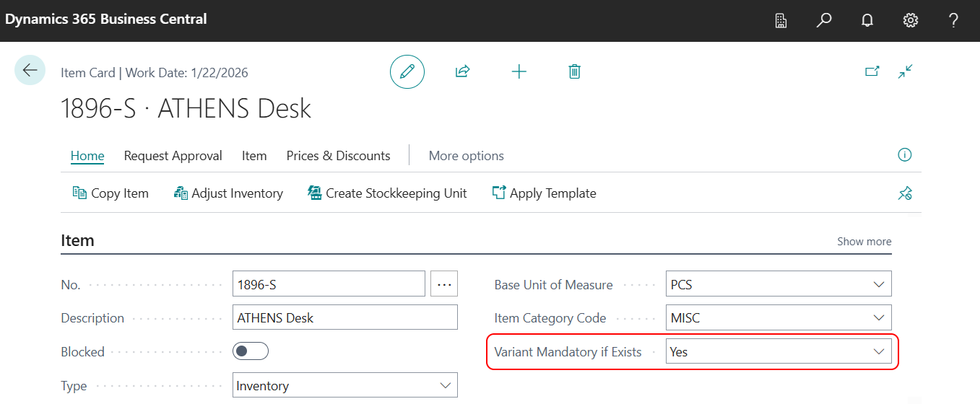Image resolution: width=980 pixels, height=404 pixels.
Task: Open the notifications bell
Action: click(867, 20)
